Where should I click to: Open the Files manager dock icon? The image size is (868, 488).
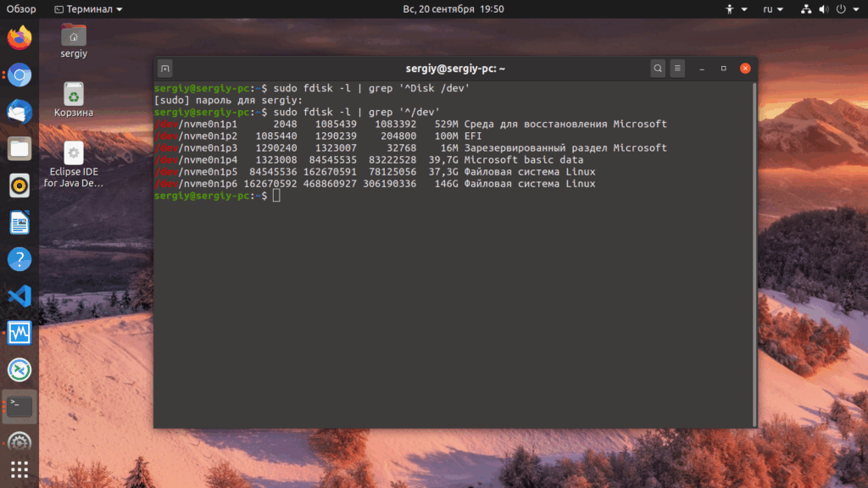click(x=19, y=149)
